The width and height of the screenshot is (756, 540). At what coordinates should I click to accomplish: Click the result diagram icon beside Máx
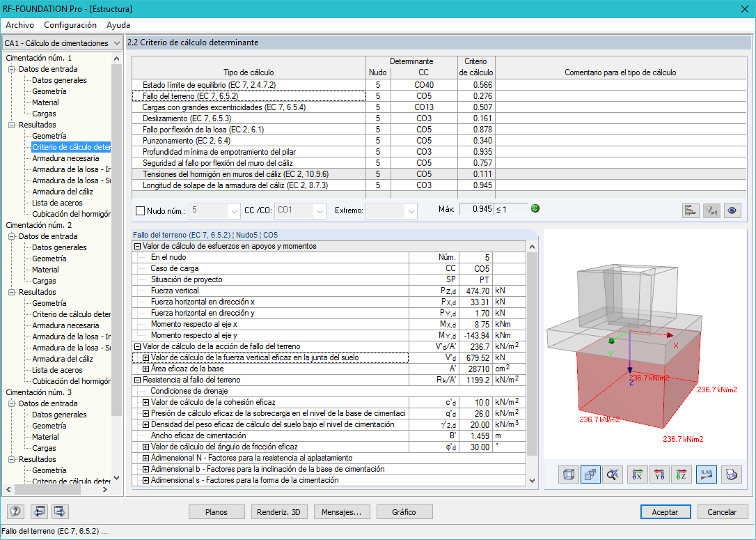tap(691, 210)
